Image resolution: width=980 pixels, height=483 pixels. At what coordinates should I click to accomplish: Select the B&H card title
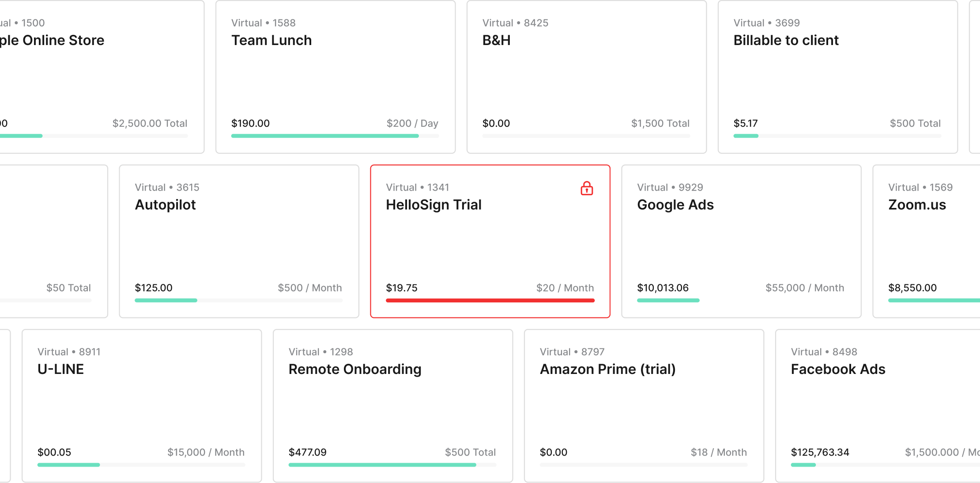click(496, 41)
